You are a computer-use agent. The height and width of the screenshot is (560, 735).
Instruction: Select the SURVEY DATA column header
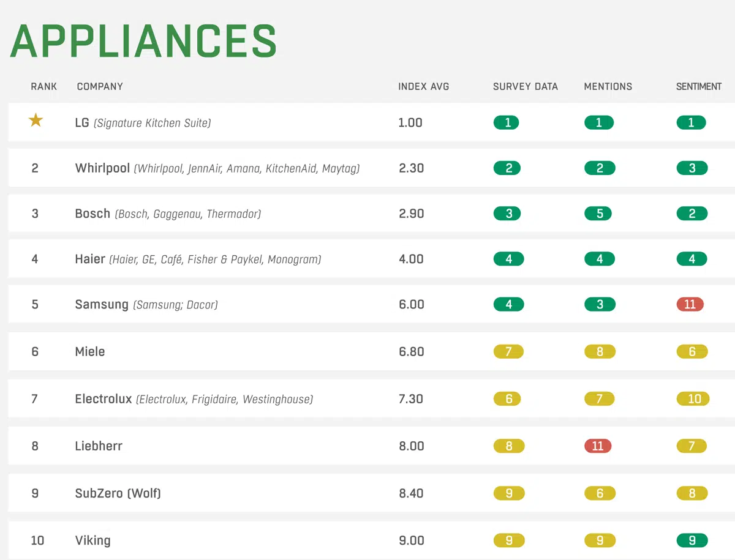526,86
